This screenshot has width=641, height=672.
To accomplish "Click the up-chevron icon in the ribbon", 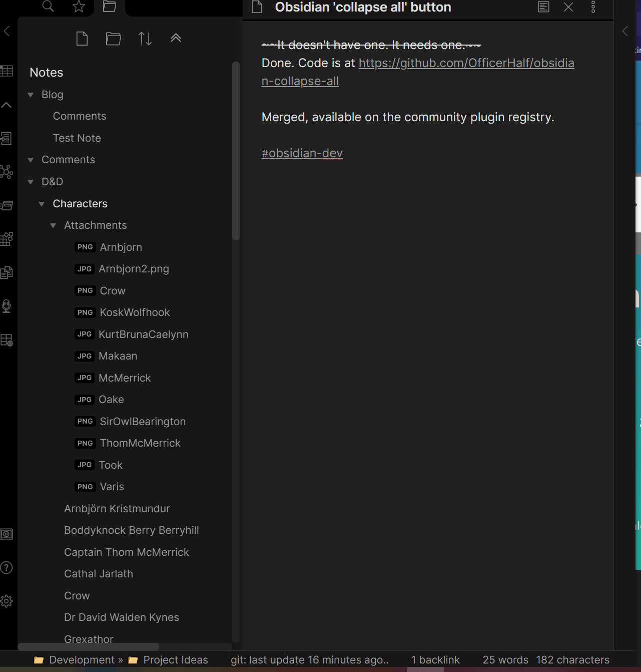I will pyautogui.click(x=7, y=105).
